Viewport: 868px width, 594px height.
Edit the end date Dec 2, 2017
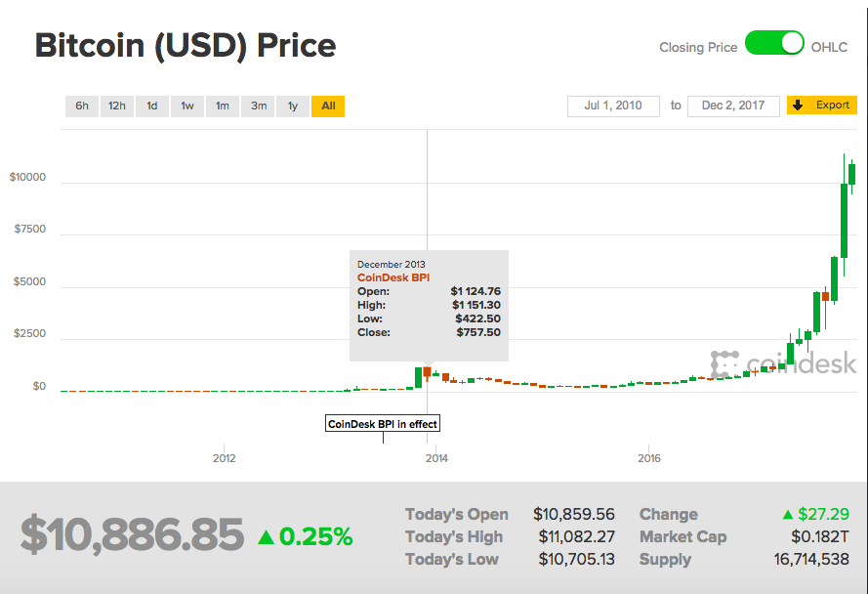(733, 106)
